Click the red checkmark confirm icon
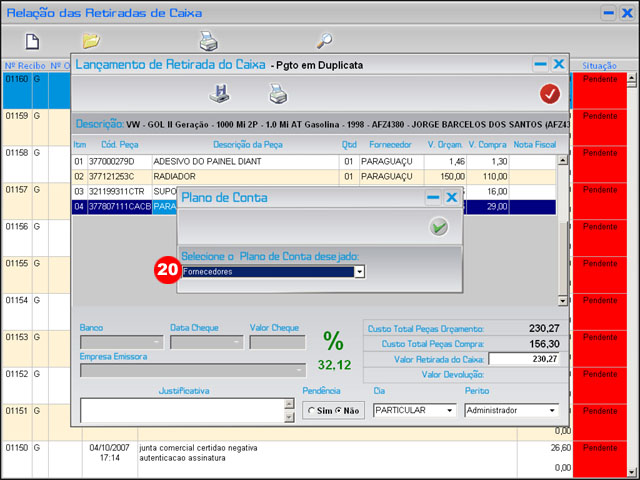 pyautogui.click(x=549, y=94)
